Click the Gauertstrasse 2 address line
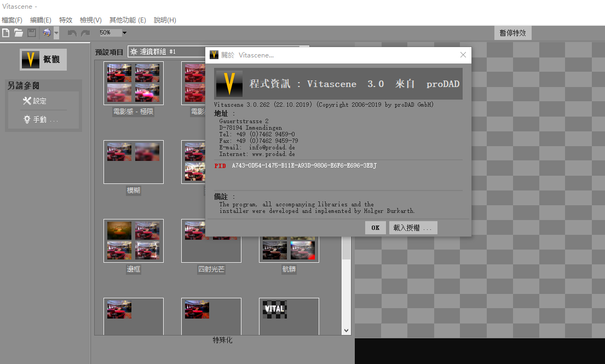Screen dimensions: 605x364 coord(244,121)
